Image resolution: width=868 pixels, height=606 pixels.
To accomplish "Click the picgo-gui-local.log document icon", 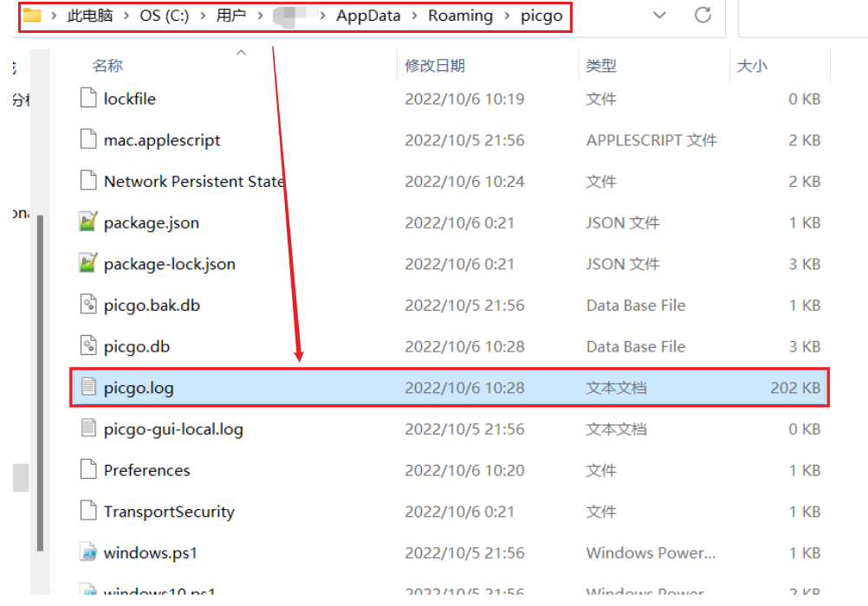I will (88, 429).
